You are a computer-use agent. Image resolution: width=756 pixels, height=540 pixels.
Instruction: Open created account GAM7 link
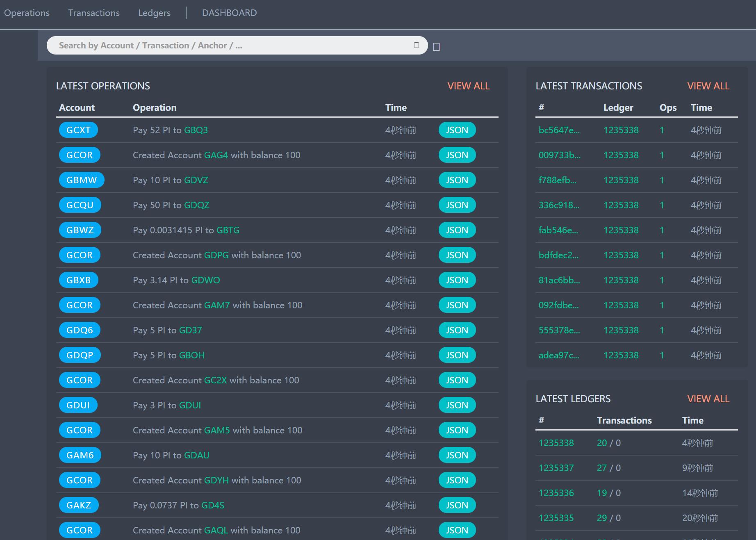click(217, 305)
